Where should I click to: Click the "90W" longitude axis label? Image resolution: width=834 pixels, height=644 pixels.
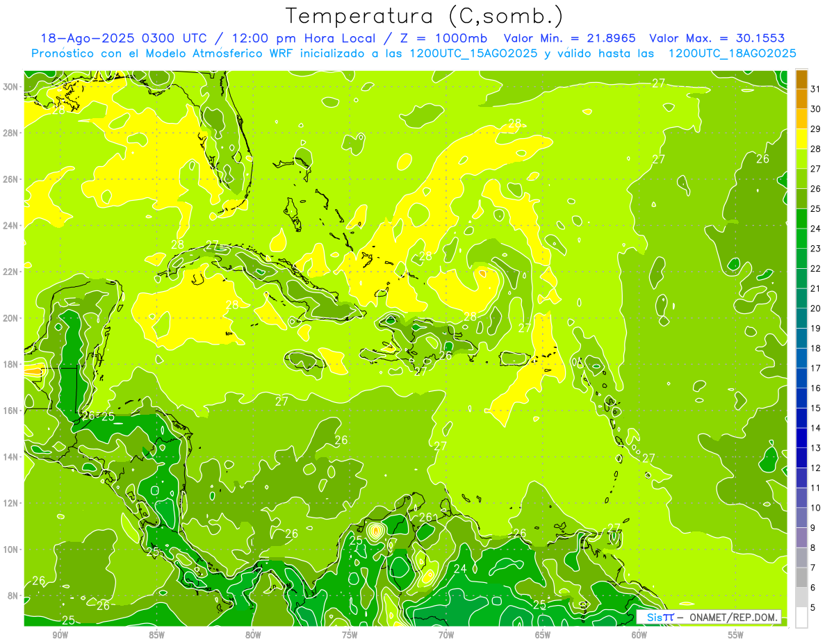point(60,634)
